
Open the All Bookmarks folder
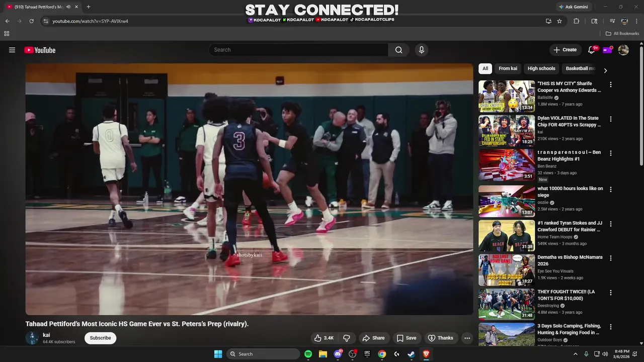pyautogui.click(x=622, y=34)
